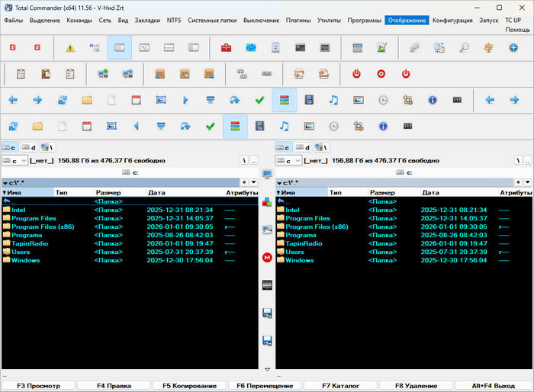Click the magnifying glass search icon
Viewport: 534px width, 392px height.
[x=464, y=48]
